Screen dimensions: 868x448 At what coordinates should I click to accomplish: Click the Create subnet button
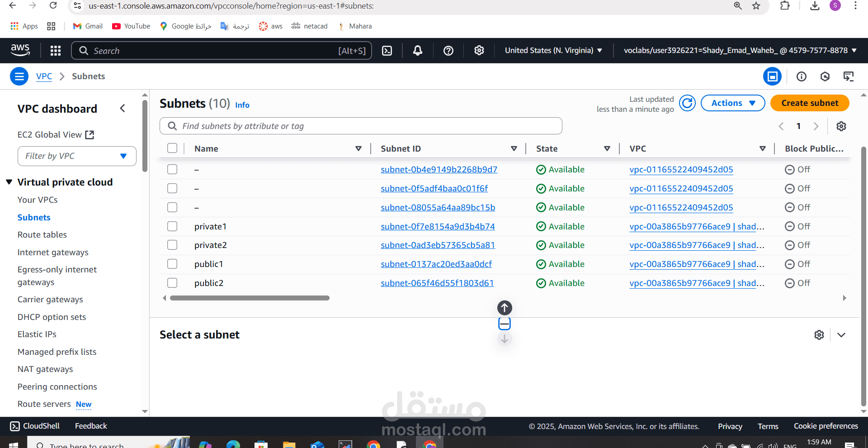(810, 103)
